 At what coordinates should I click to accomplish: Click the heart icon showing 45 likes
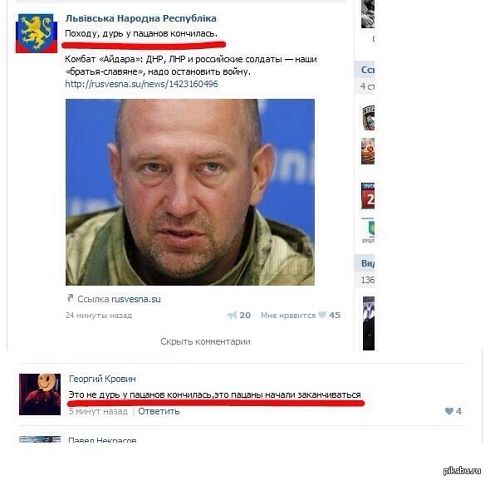(322, 315)
